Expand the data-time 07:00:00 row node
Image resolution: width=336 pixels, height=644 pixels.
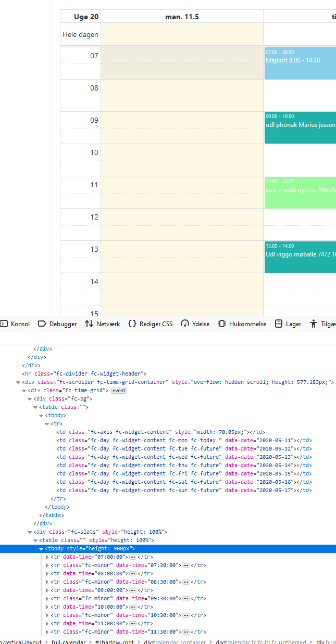(48, 557)
